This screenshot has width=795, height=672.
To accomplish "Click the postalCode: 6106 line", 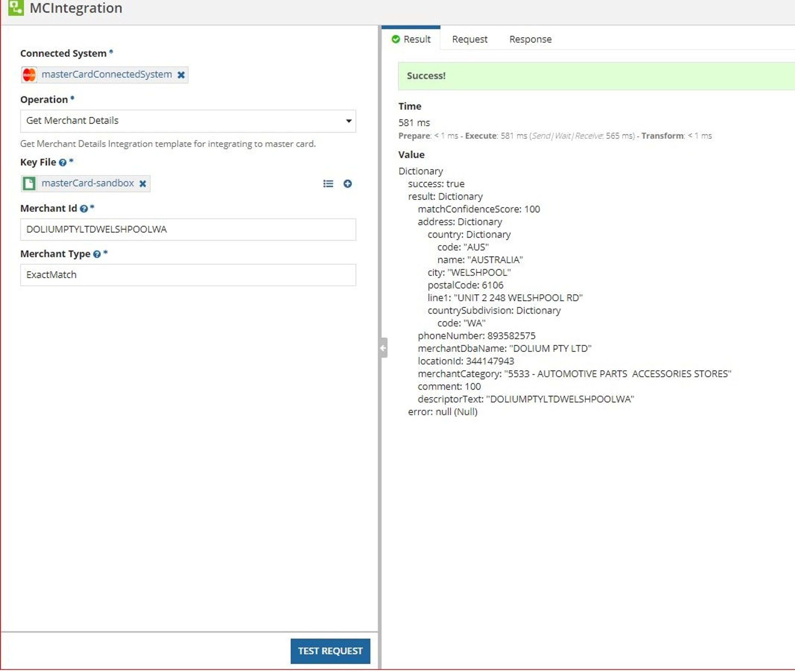I will [x=465, y=285].
